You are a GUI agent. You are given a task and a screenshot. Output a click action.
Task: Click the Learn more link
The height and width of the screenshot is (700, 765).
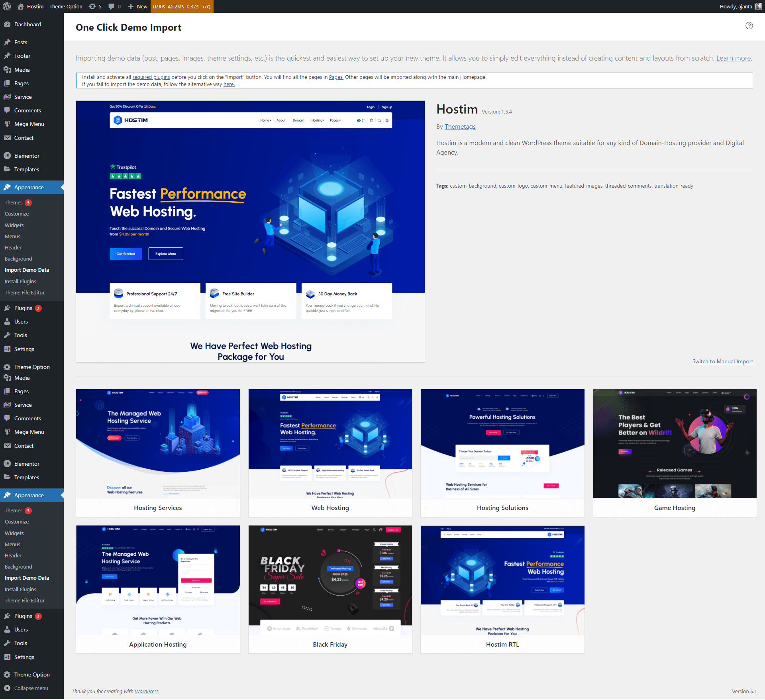[733, 58]
